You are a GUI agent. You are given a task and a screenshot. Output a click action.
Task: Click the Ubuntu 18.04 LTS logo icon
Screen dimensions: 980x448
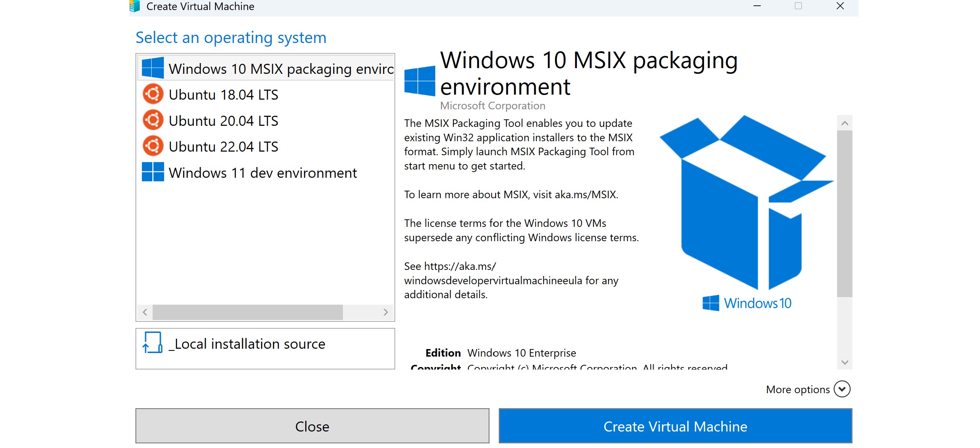pyautogui.click(x=153, y=94)
